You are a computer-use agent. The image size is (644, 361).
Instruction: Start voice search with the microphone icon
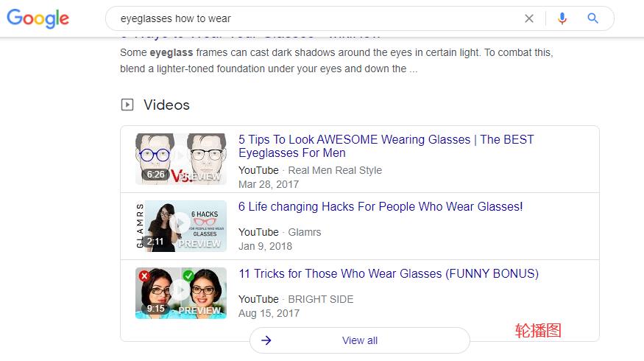click(x=562, y=18)
